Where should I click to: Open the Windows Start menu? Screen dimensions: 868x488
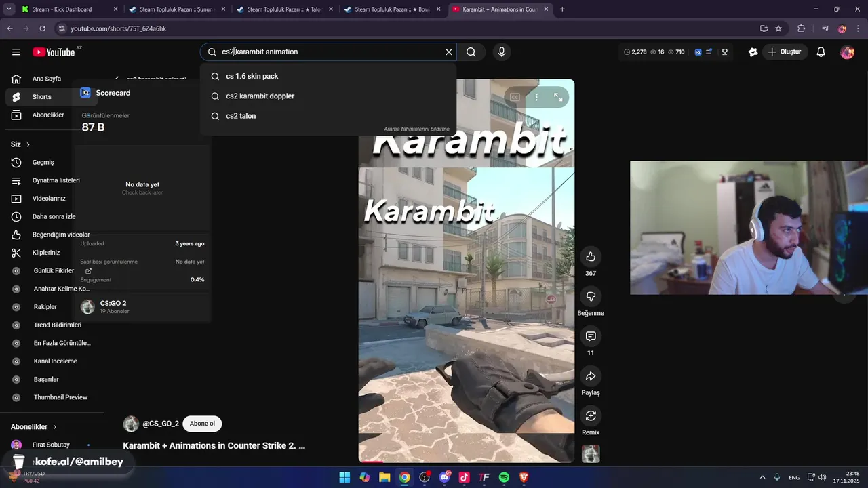coord(344,477)
